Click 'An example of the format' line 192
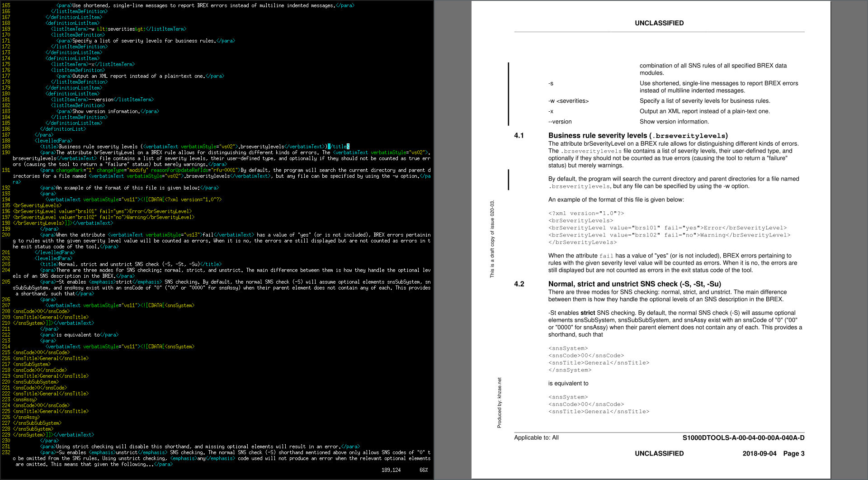The height and width of the screenshot is (480, 868). tap(129, 188)
